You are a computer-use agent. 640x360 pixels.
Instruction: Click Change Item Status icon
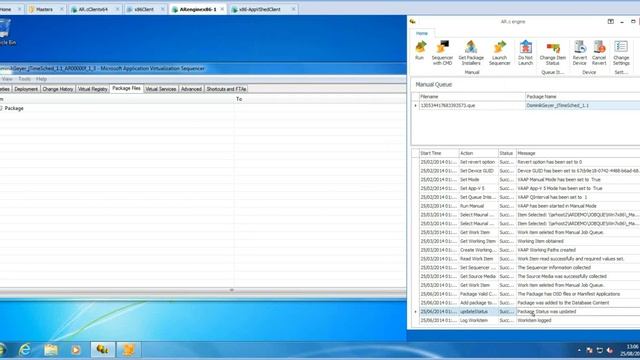click(x=553, y=53)
